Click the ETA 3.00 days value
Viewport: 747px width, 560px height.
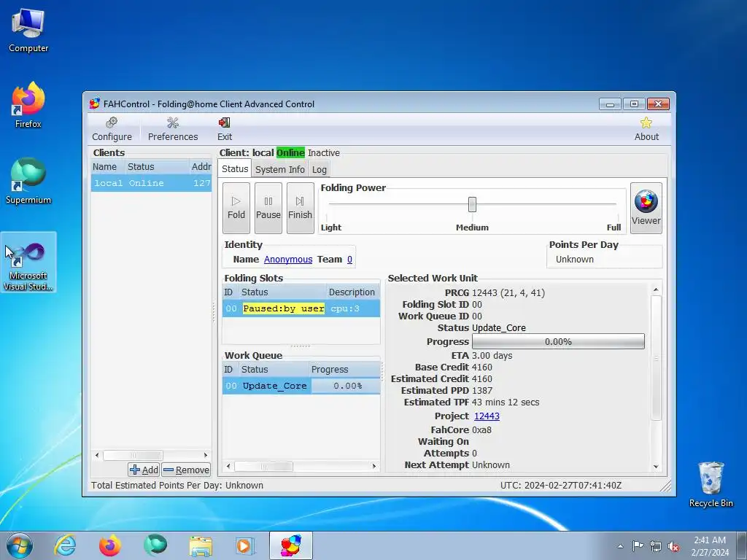point(492,356)
